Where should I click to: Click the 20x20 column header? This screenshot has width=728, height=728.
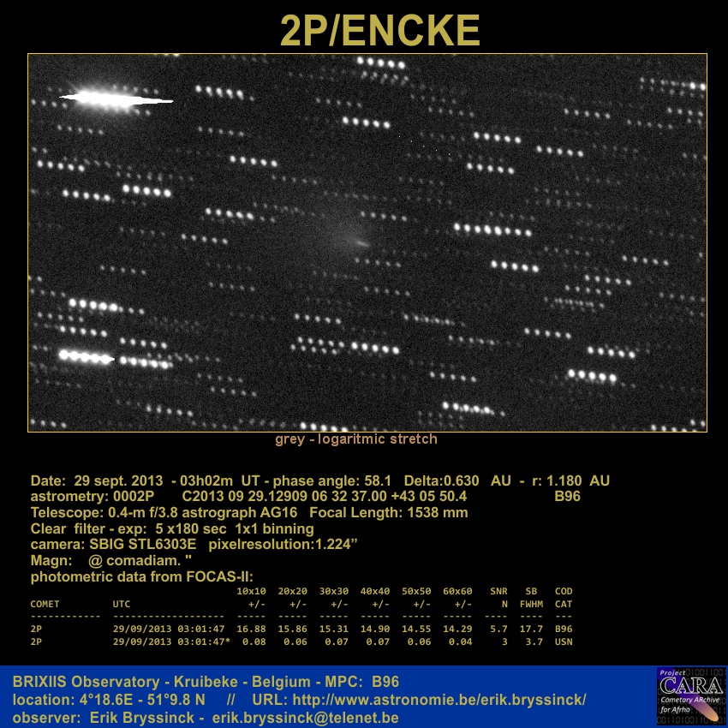[x=293, y=592]
